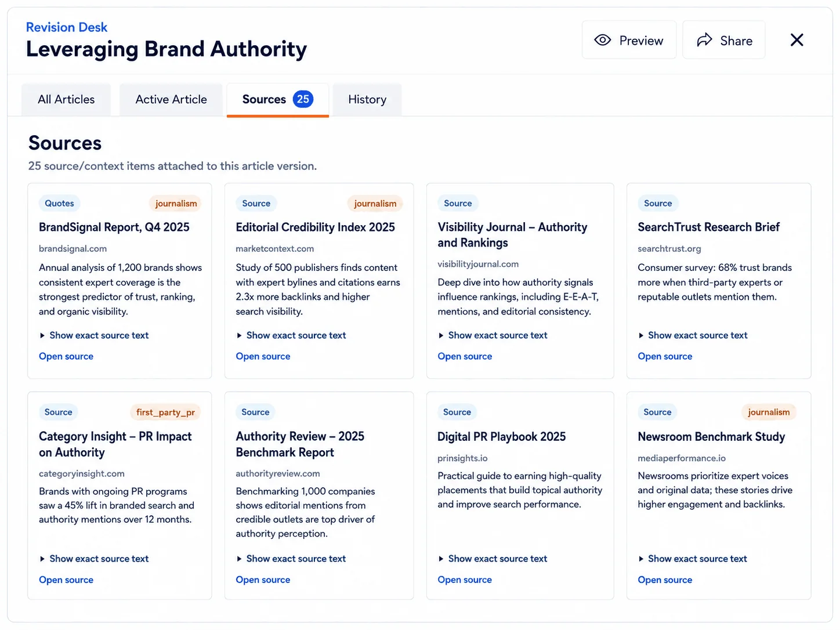
Task: Click the title "Digital PR Playbook 2025"
Action: pyautogui.click(x=501, y=437)
